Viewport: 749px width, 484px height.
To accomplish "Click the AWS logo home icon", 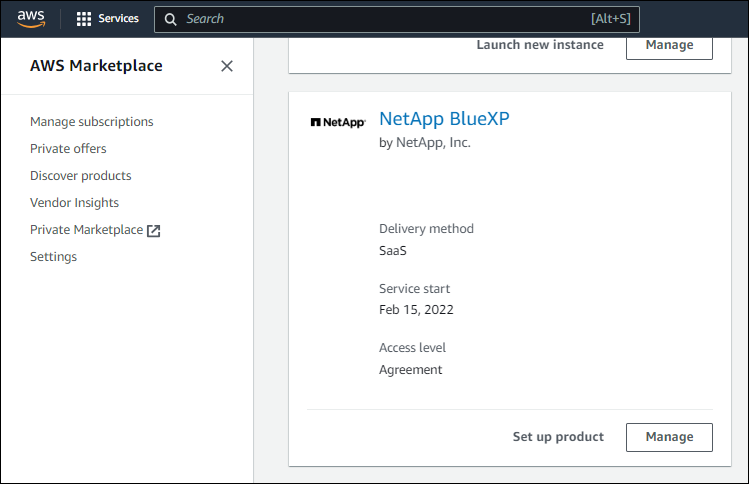I will pos(31,19).
